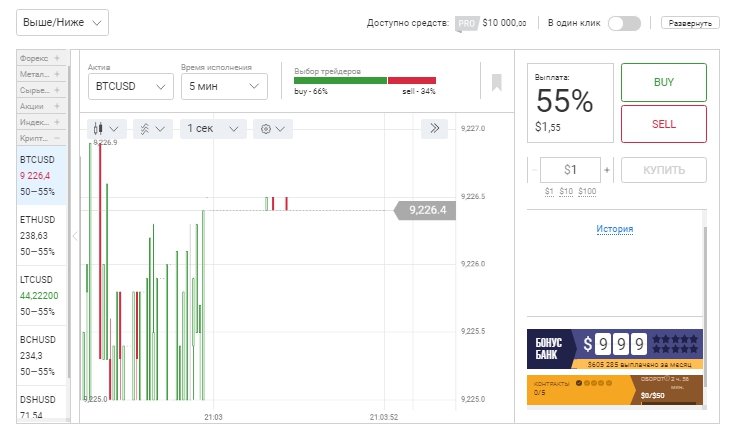Open the chart settings gear menu
Image resolution: width=732 pixels, height=435 pixels.
pos(273,129)
